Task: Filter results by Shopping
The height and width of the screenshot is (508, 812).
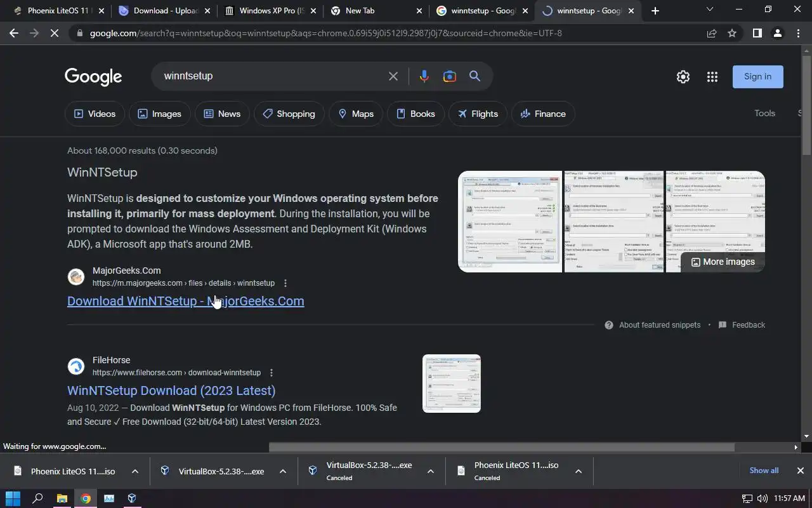Action: [x=289, y=114]
